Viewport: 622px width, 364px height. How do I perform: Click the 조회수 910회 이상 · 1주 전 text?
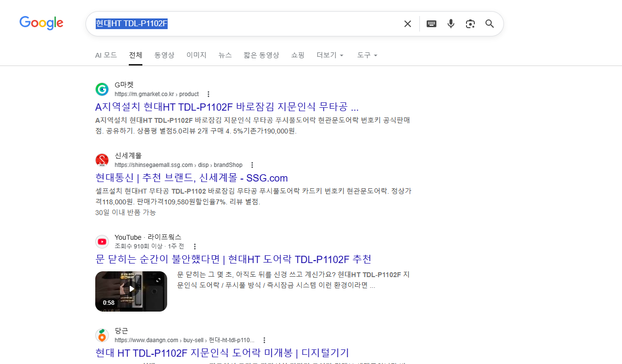pos(149,246)
